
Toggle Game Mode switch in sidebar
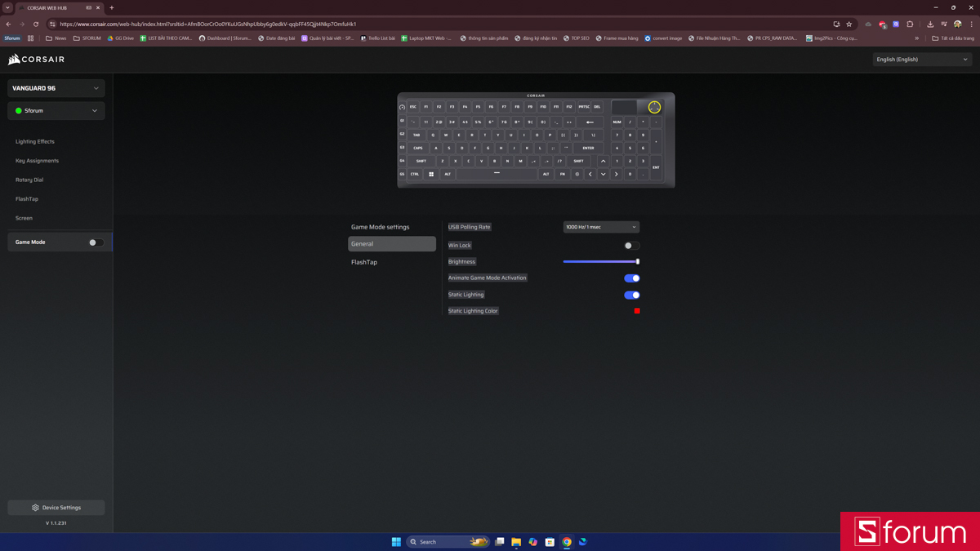click(x=96, y=242)
